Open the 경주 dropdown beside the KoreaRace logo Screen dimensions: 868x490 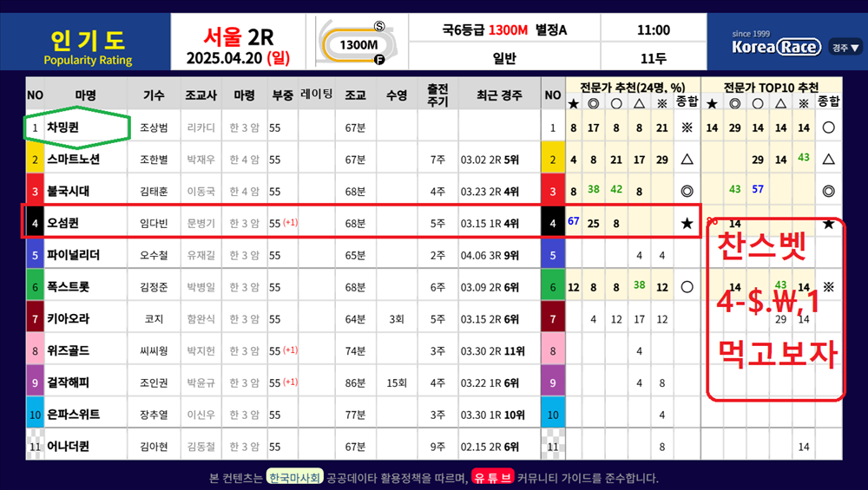[x=845, y=48]
